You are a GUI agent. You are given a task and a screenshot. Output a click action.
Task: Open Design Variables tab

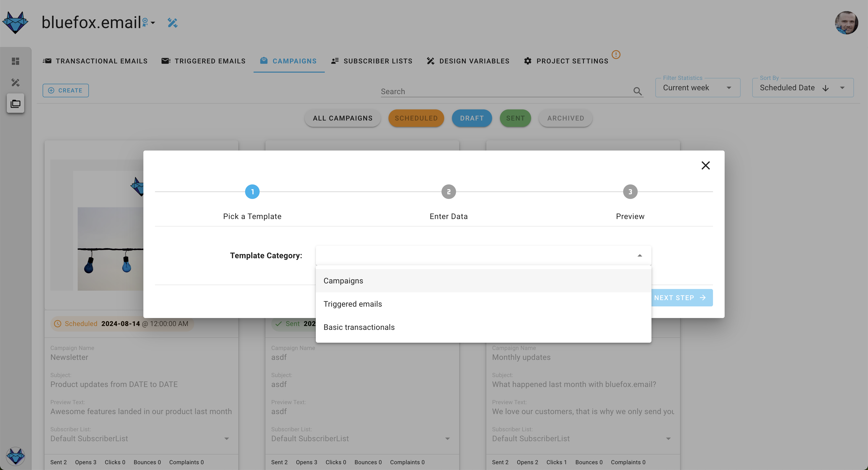tap(468, 61)
